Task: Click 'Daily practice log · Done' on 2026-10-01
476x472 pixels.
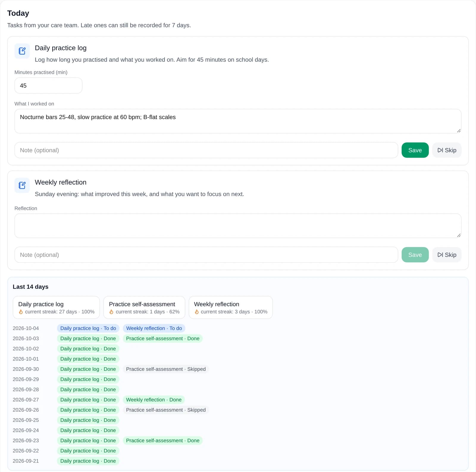Action: 88,359
